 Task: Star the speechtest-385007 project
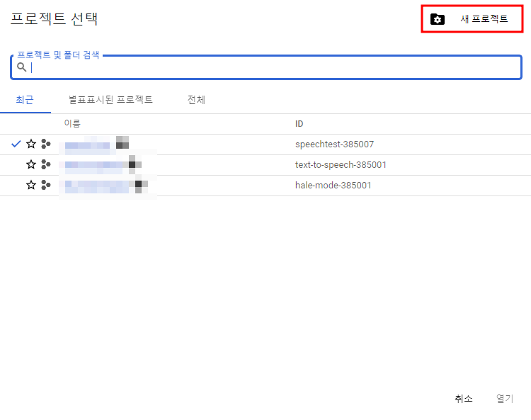click(31, 144)
